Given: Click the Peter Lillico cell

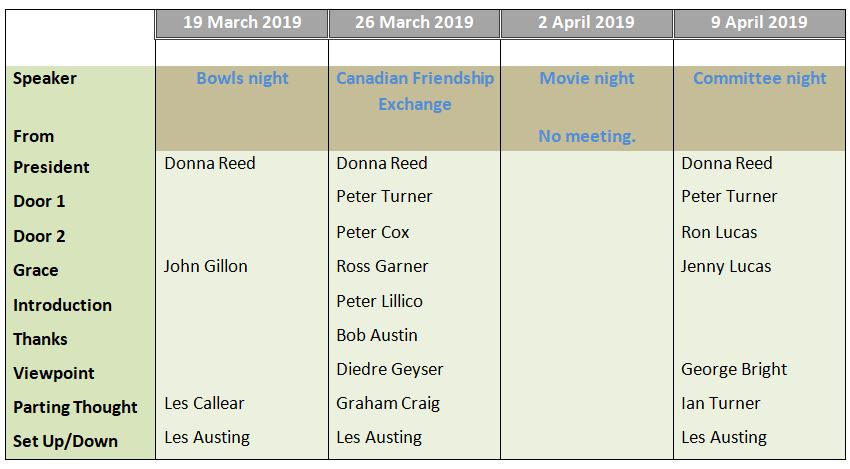Looking at the screenshot, I should pyautogui.click(x=379, y=301).
